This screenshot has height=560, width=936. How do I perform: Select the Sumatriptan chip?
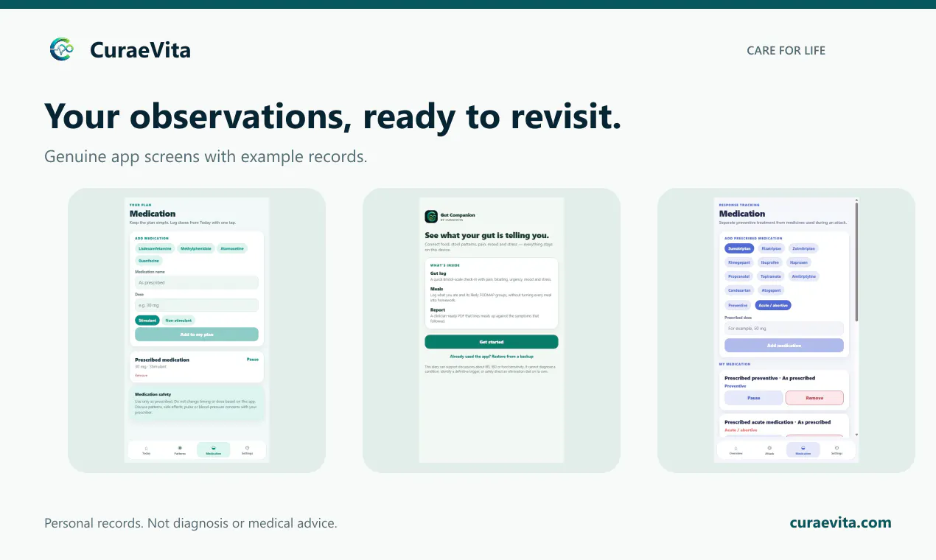tap(738, 248)
